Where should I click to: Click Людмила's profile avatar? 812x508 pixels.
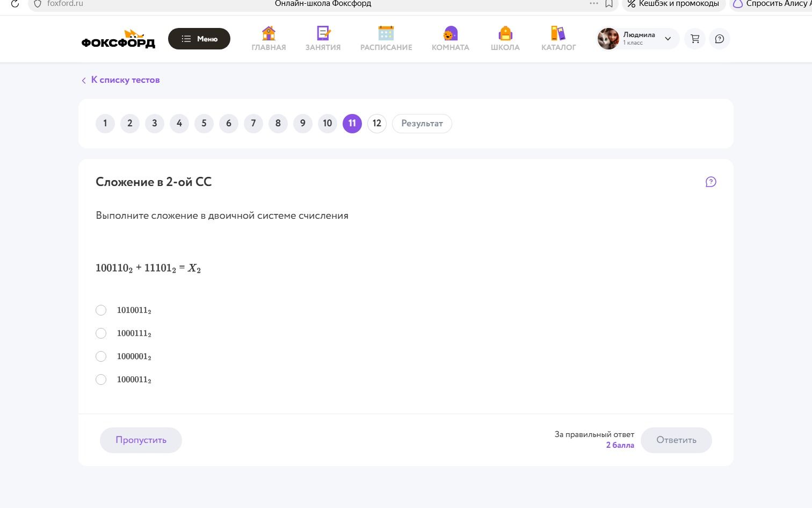pyautogui.click(x=608, y=39)
